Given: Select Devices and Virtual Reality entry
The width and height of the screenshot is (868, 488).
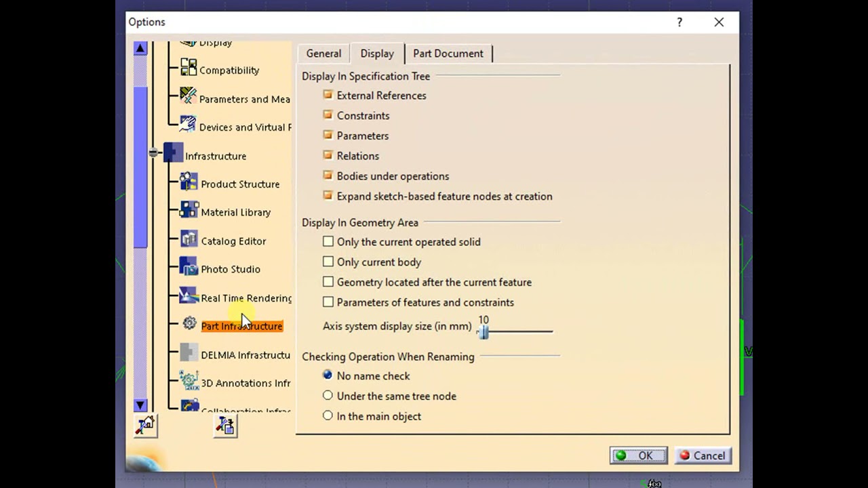Looking at the screenshot, I should [245, 127].
